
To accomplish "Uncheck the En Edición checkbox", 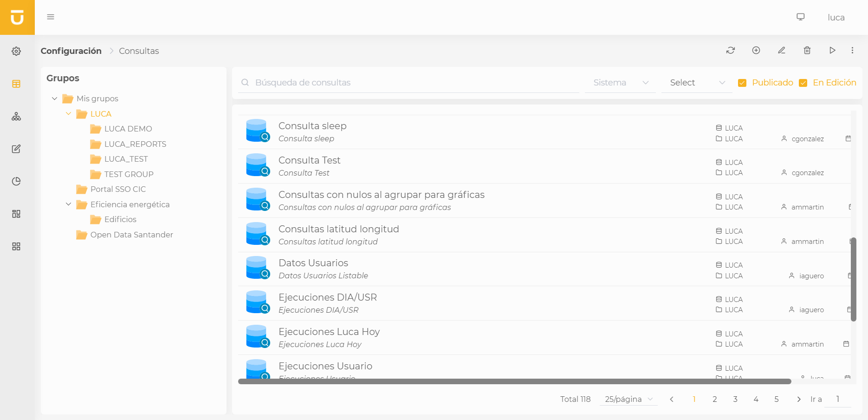I will tap(803, 83).
